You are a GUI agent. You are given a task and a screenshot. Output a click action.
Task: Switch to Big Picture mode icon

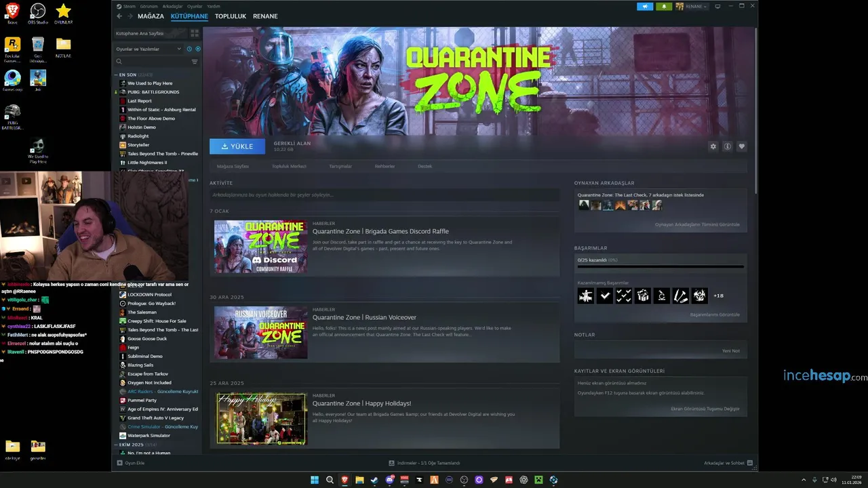[x=718, y=6]
